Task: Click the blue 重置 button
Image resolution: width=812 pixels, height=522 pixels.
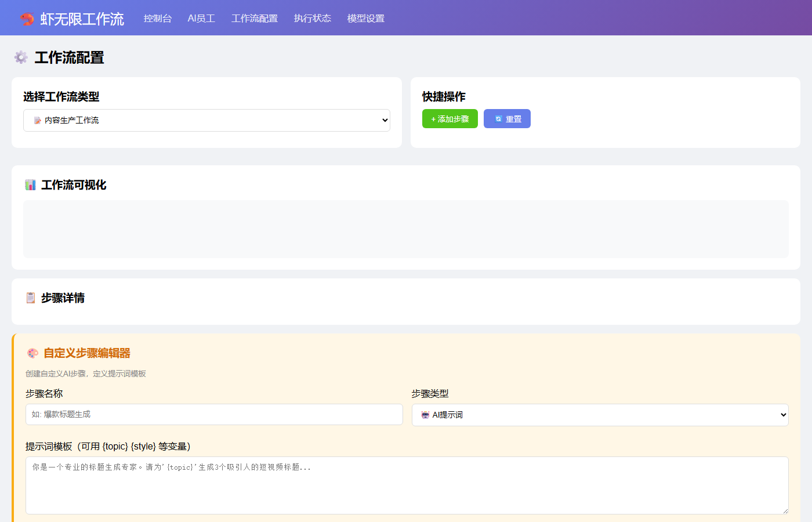Action: tap(507, 119)
